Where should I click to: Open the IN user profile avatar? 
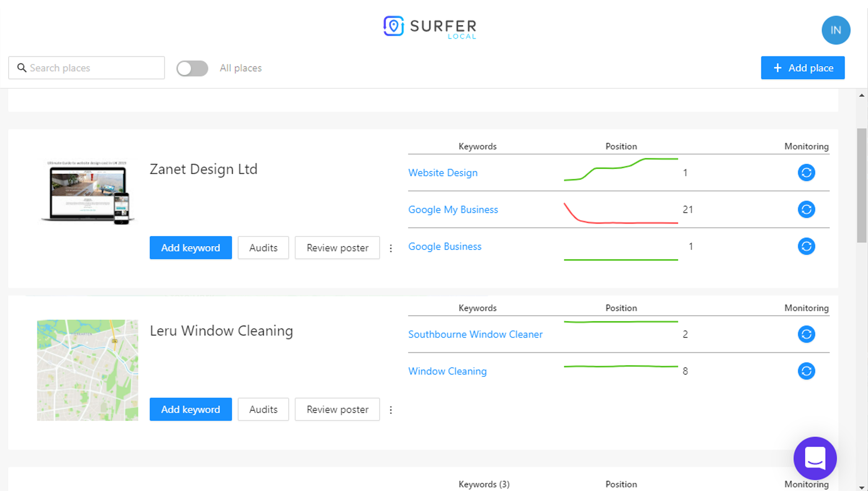tap(836, 30)
